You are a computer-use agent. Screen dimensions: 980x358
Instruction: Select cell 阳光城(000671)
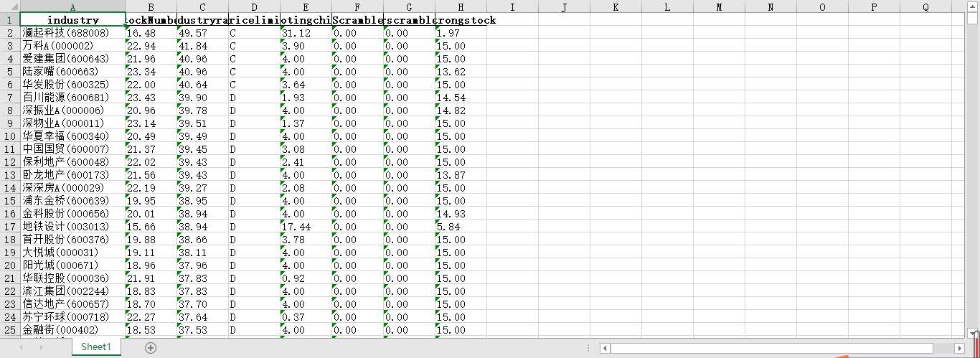tap(72, 265)
